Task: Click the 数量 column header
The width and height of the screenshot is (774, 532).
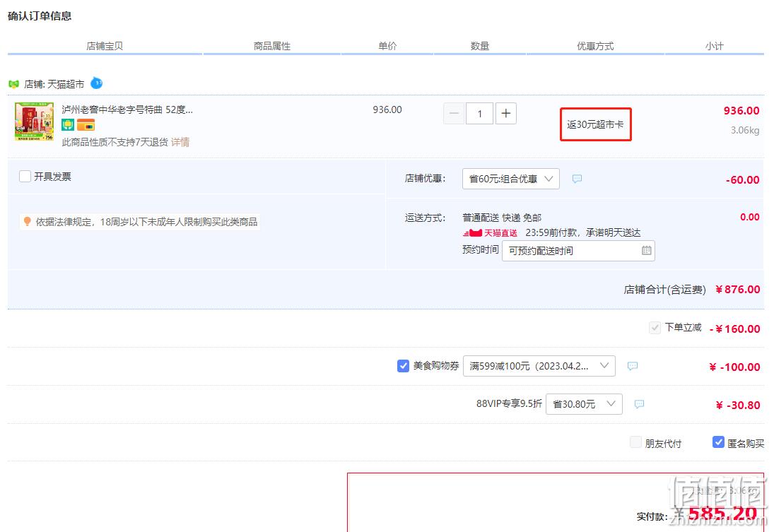Action: tap(480, 46)
